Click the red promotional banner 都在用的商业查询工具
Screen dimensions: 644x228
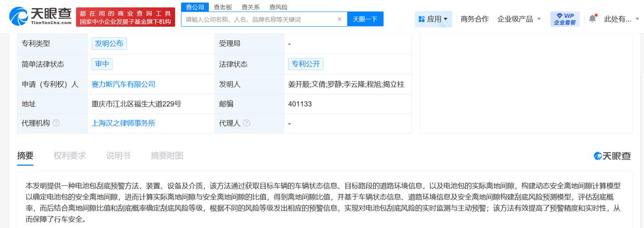coord(125,17)
